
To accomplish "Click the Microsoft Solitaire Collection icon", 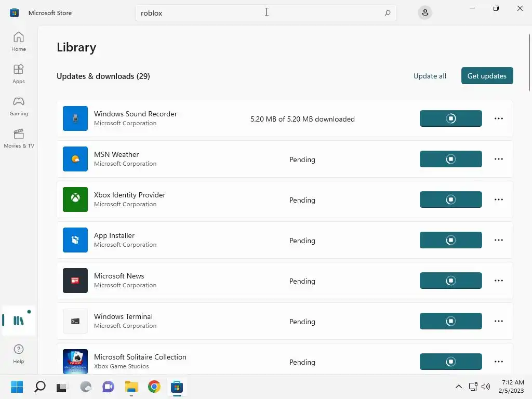I will click(75, 362).
